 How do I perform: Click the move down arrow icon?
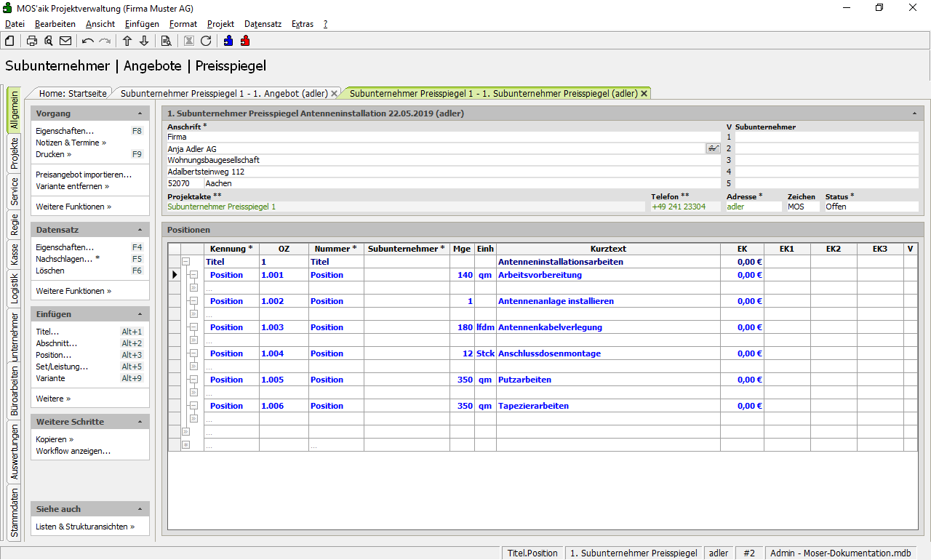click(144, 41)
